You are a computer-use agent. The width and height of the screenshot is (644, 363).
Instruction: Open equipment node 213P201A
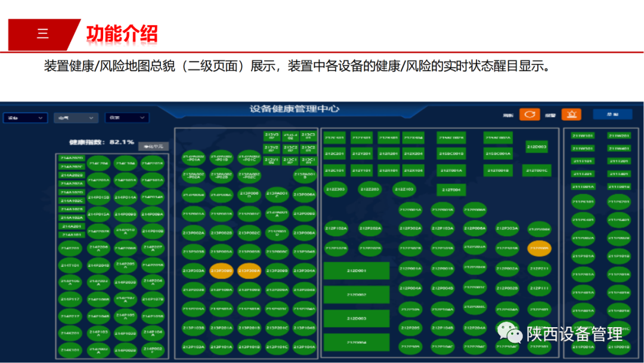click(221, 328)
